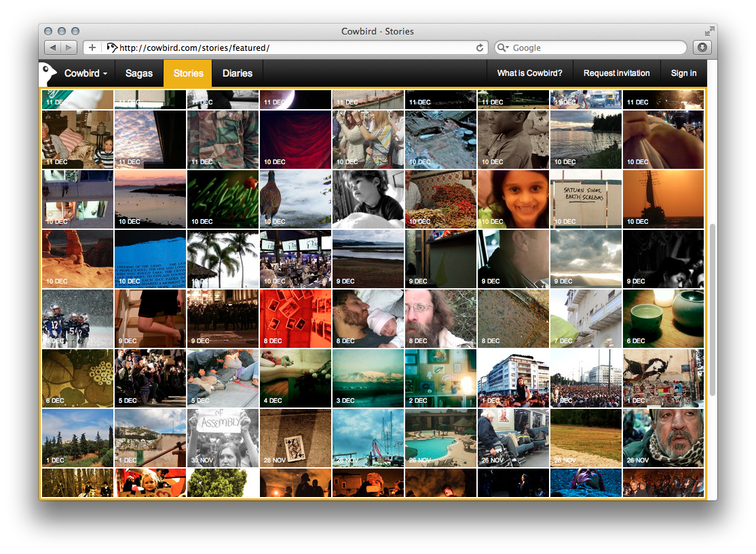Click the browser Back arrow button
This screenshot has height=554, width=756.
(53, 47)
